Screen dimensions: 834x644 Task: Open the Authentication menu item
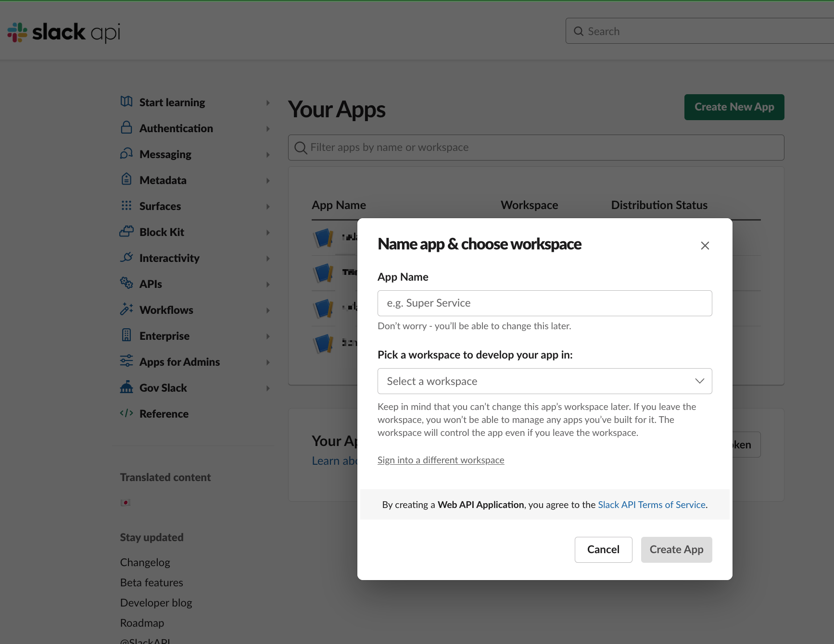[x=176, y=128]
